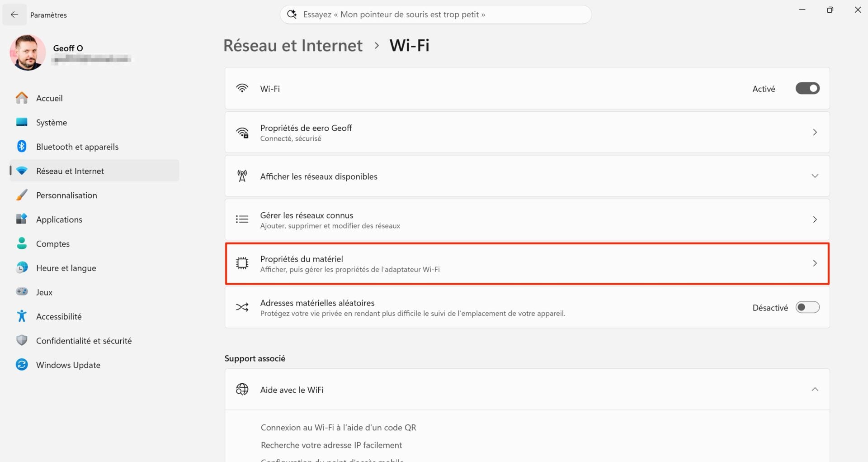The width and height of the screenshot is (868, 462).
Task: Click the Accessibilité icon in sidebar
Action: pos(22,316)
